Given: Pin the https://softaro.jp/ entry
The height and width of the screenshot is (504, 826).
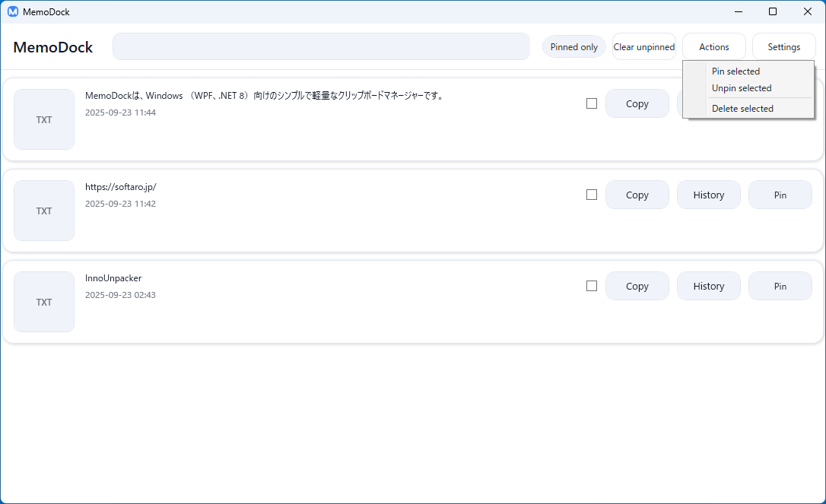Looking at the screenshot, I should click(780, 195).
